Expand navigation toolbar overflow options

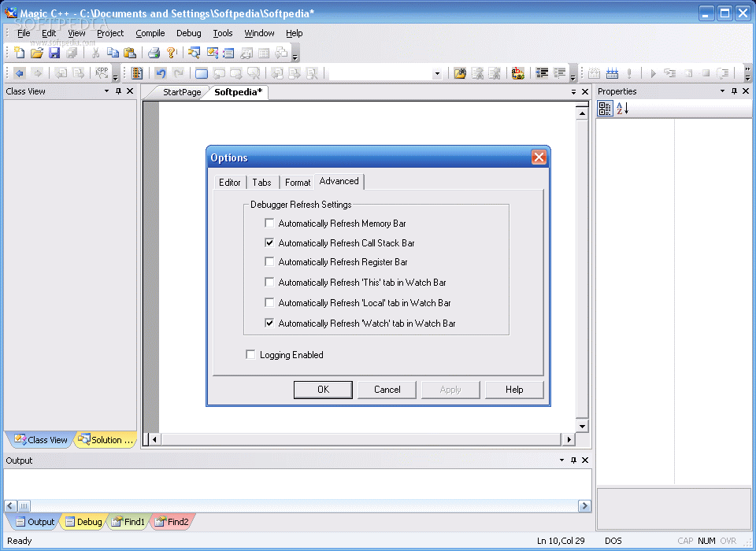(x=115, y=74)
